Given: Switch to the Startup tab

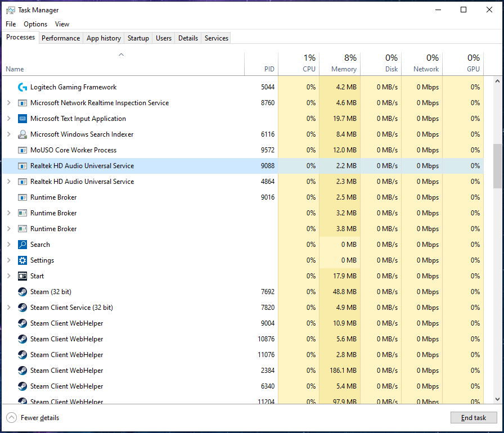Looking at the screenshot, I should pyautogui.click(x=138, y=38).
